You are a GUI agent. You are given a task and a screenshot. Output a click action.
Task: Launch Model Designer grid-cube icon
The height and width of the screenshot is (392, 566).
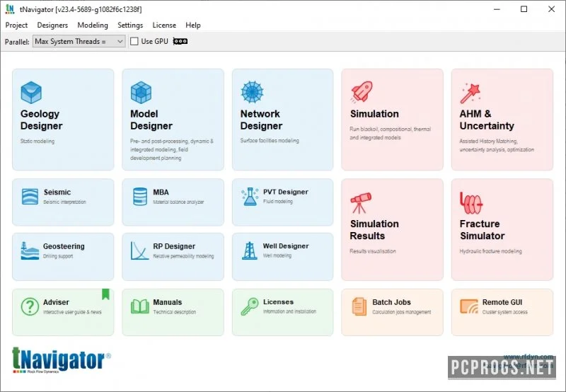click(141, 93)
